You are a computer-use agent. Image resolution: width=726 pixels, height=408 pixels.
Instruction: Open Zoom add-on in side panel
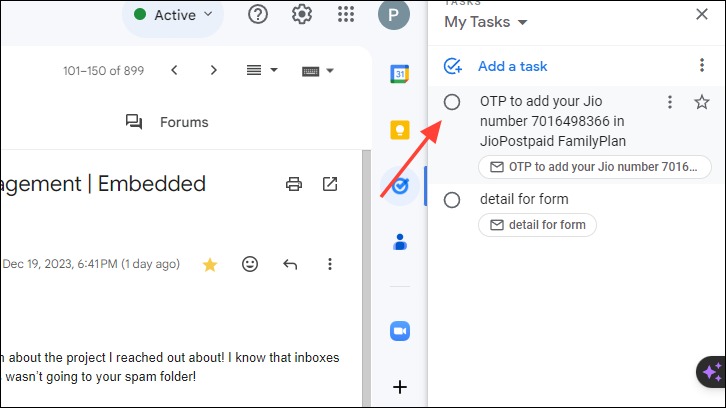coord(400,331)
